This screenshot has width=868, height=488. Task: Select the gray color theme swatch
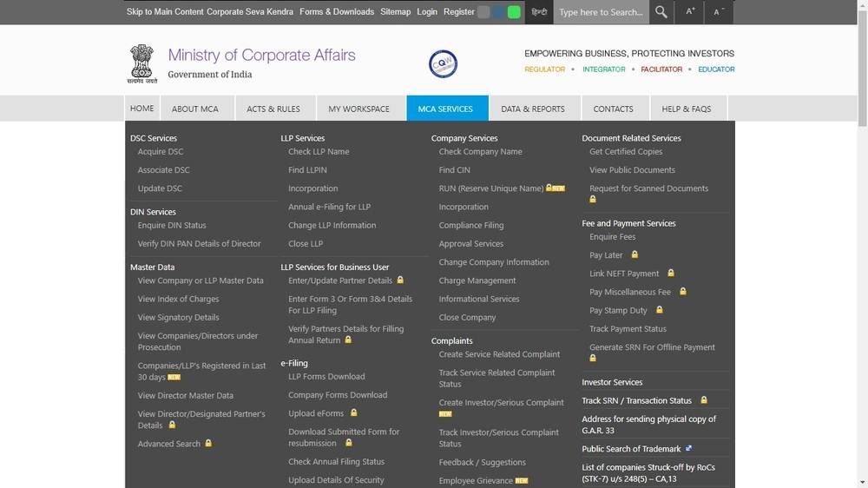click(x=483, y=12)
